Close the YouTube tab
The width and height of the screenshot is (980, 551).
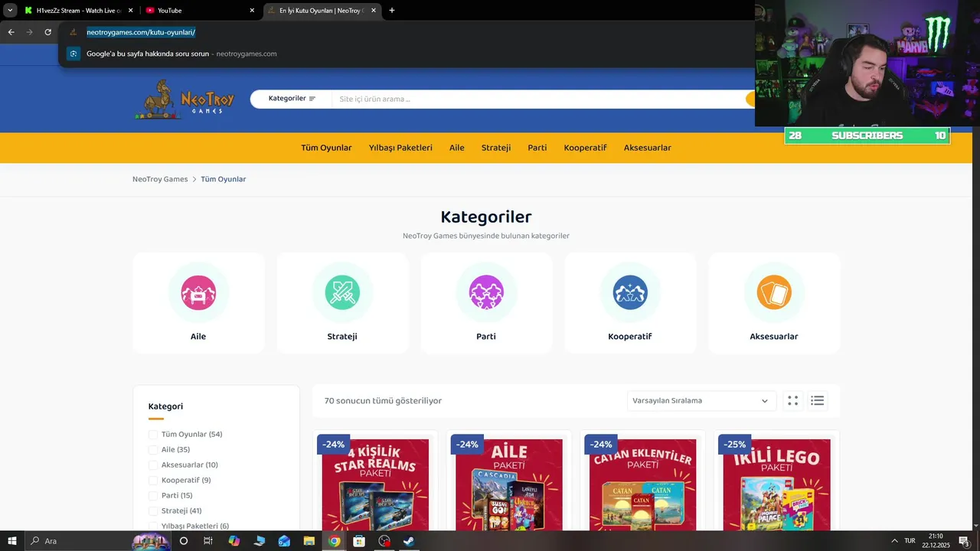click(x=252, y=11)
